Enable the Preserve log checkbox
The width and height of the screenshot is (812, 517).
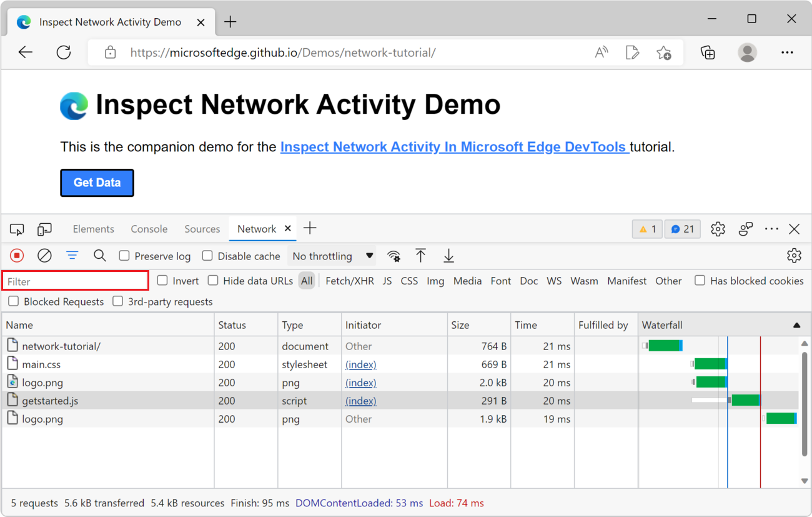point(124,256)
